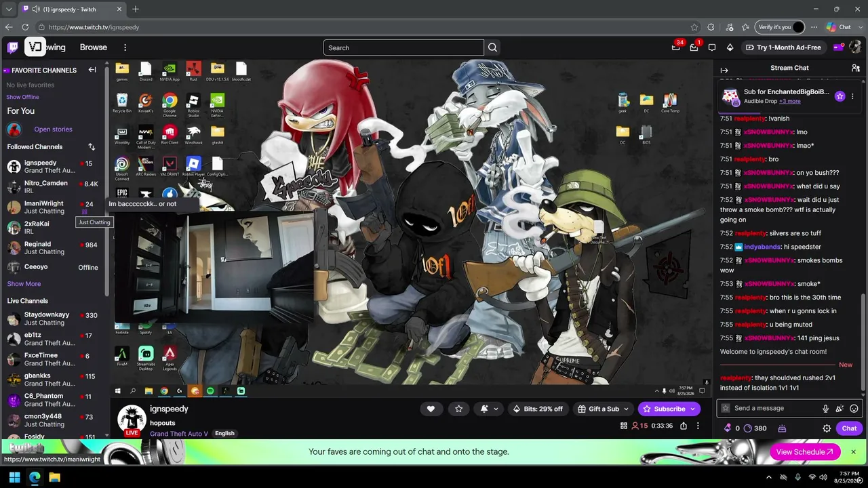Sort the Followed Channels list
868x488 pixels.
(92, 147)
